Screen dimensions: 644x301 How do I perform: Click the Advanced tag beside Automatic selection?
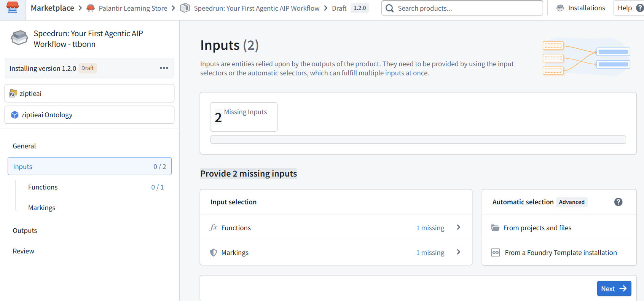coord(572,202)
